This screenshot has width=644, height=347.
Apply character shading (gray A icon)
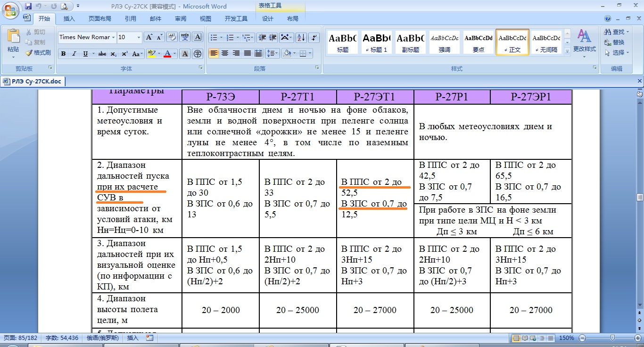[185, 54]
